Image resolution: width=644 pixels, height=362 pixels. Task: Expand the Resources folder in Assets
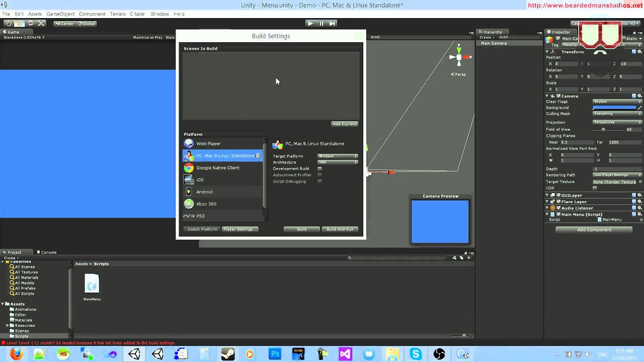8,326
